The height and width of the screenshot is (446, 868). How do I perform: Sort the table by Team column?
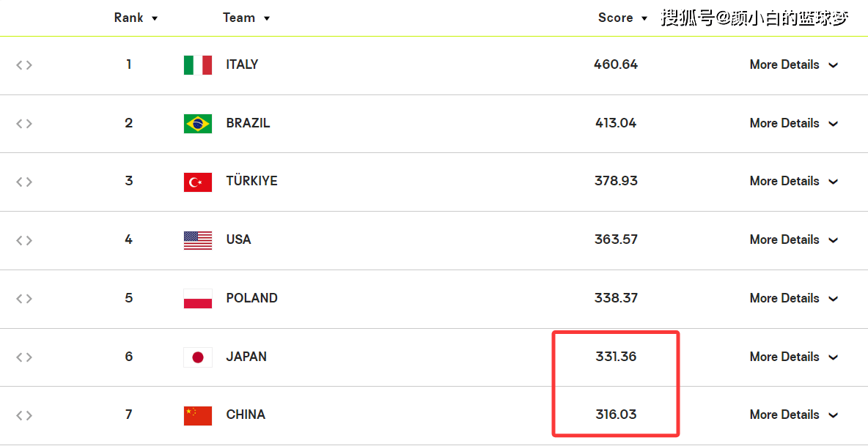pos(246,18)
